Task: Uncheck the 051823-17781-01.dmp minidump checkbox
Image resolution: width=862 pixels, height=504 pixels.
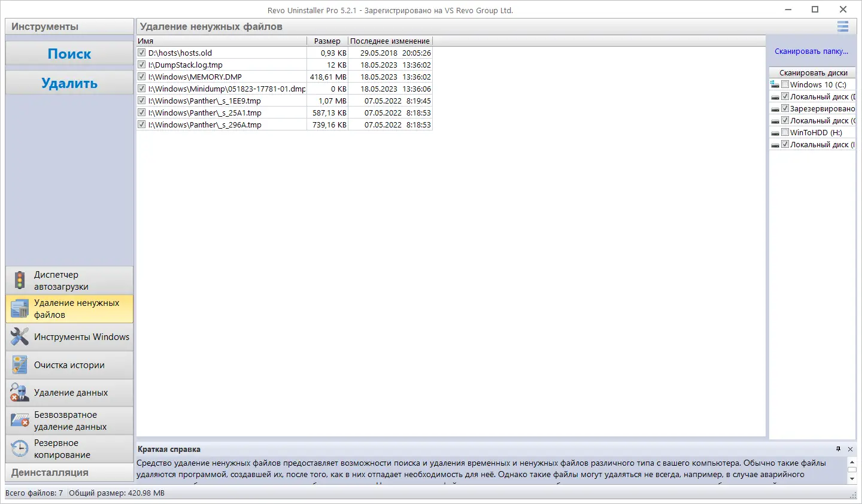Action: (x=142, y=89)
